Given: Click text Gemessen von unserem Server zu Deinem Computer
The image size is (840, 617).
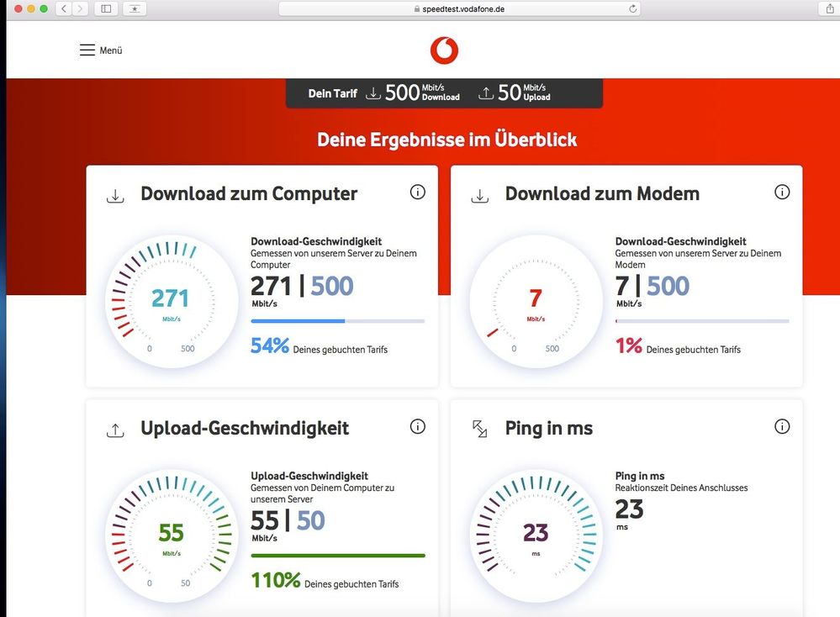Looking at the screenshot, I should click(x=334, y=259).
